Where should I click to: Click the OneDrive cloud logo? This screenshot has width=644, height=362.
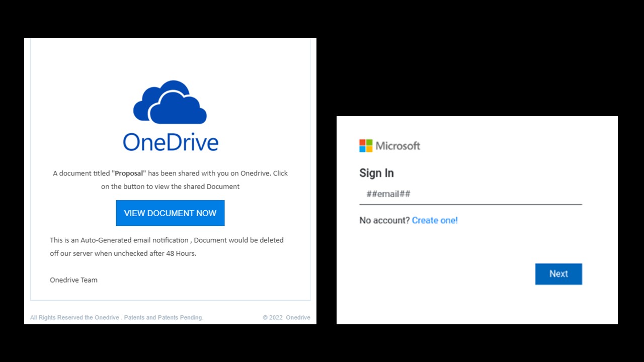click(170, 102)
